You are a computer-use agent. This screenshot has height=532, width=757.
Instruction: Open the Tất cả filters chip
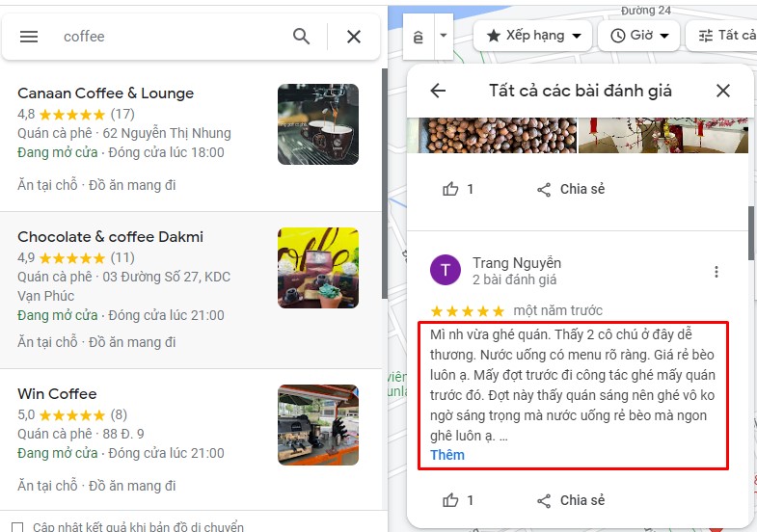(x=725, y=36)
